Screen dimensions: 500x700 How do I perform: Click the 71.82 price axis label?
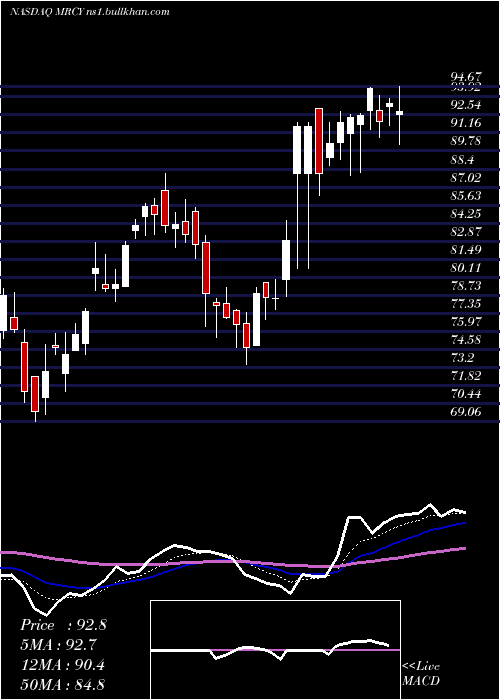click(466, 376)
